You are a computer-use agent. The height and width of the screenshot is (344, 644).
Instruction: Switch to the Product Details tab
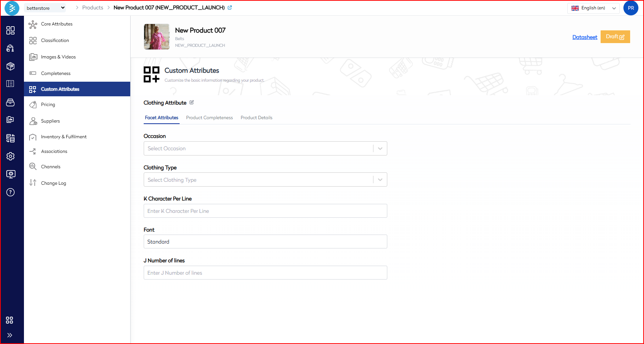256,118
